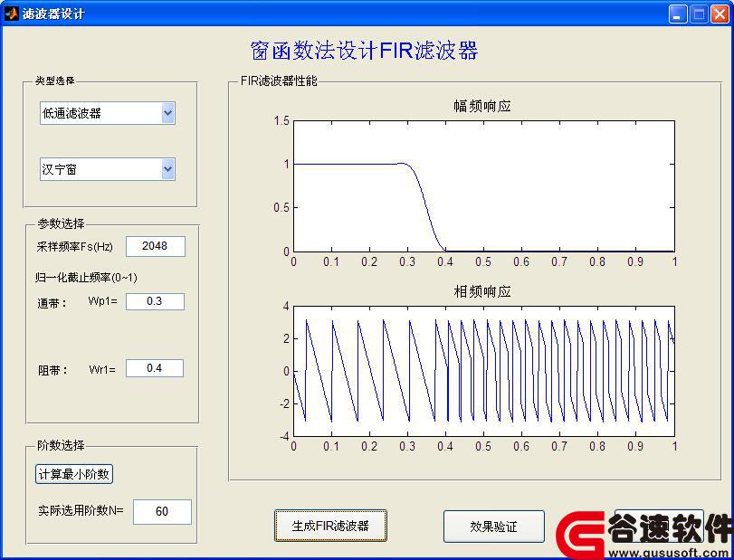The image size is (734, 560).
Task: Click the 阶数选择 panel title
Action: (61, 445)
